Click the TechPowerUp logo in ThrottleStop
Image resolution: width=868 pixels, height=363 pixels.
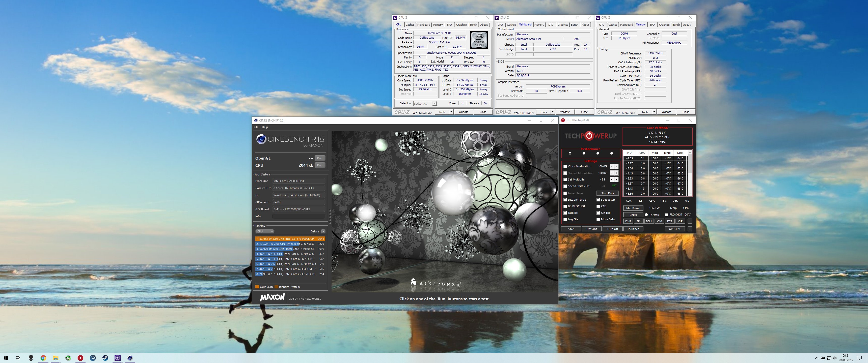[590, 136]
